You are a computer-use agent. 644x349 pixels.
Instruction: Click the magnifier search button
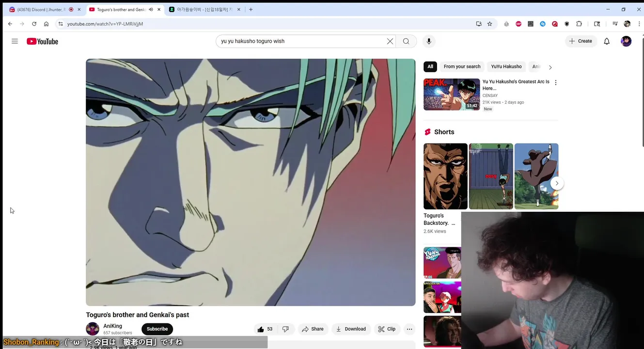(x=406, y=41)
